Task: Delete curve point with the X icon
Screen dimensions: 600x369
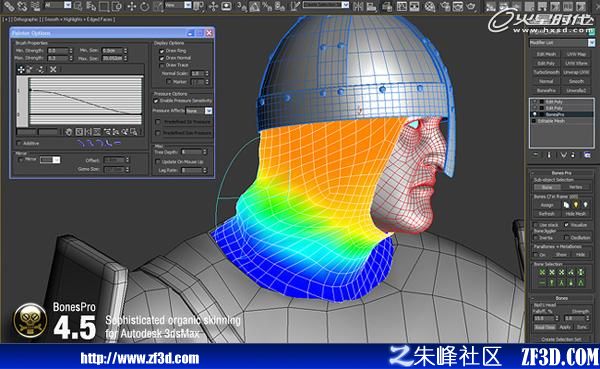Action: pyautogui.click(x=53, y=69)
